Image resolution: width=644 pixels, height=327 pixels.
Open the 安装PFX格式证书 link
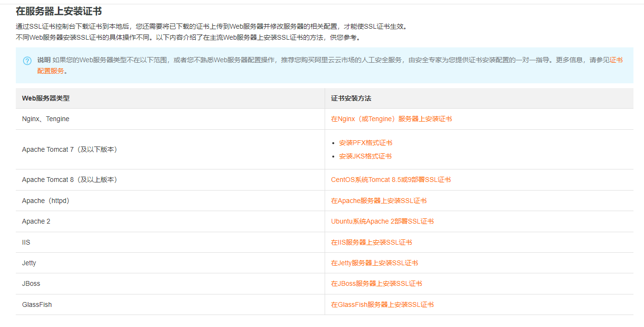(365, 143)
